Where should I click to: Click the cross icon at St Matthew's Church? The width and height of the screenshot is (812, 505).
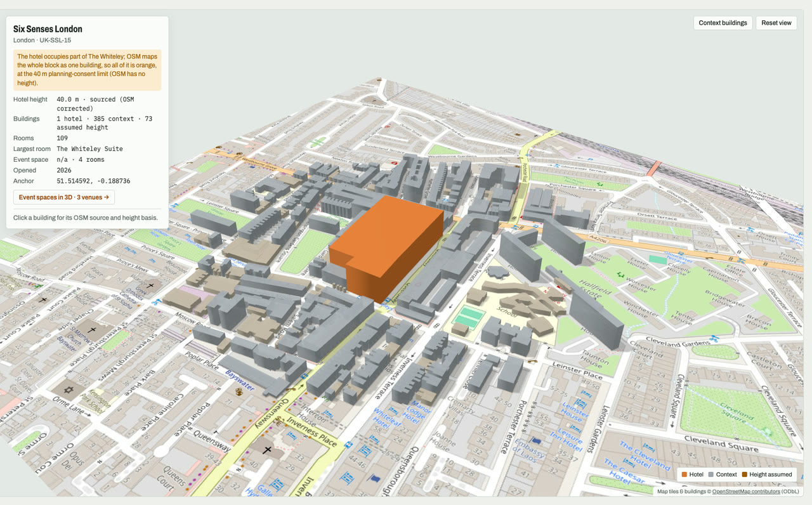click(x=92, y=330)
